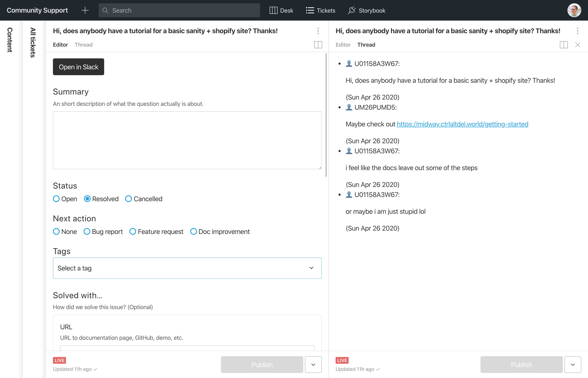Open the Desk tool in the navbar
Image resolution: width=588 pixels, height=378 pixels.
[x=281, y=10]
